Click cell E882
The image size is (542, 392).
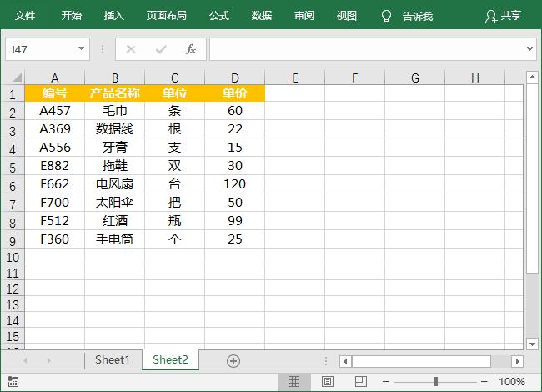click(x=54, y=166)
